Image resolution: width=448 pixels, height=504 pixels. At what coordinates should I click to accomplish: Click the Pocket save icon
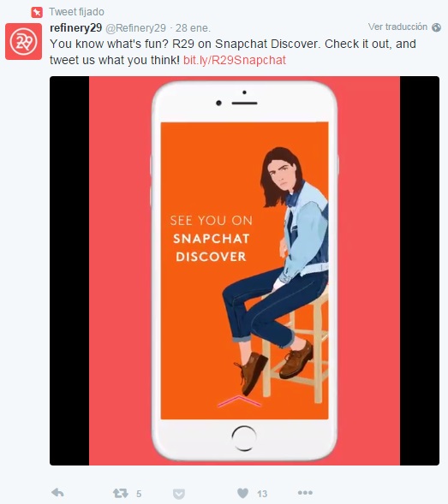pyautogui.click(x=179, y=494)
